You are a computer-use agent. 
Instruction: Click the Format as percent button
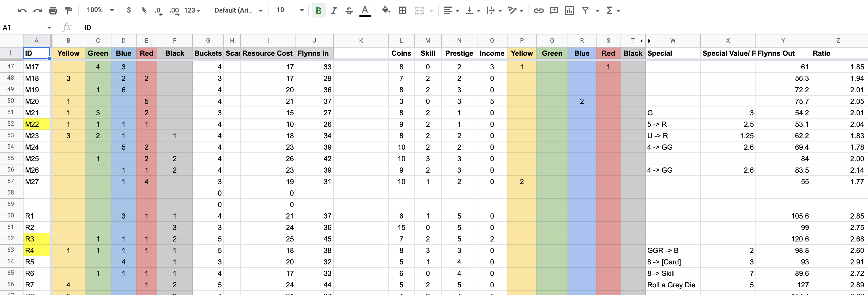(144, 10)
